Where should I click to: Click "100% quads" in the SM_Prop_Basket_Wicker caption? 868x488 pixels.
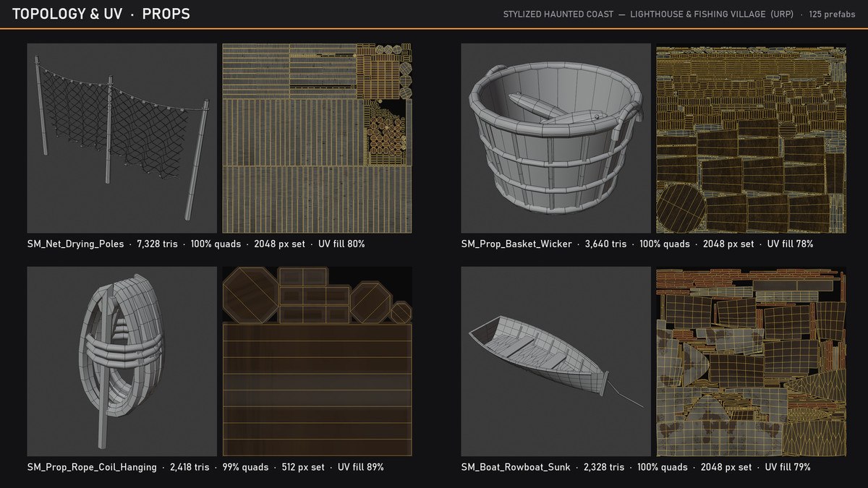665,244
